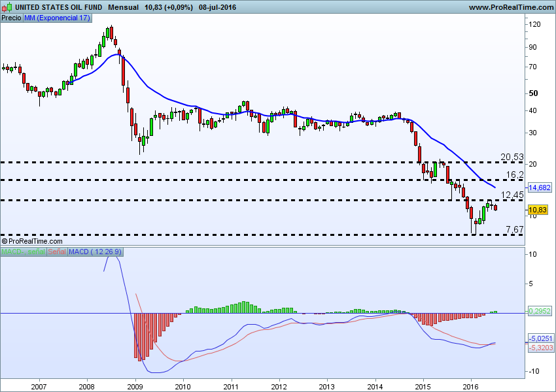Viewport: 556px width, 392px height.
Task: Click the red Señal indicator label
Action: tap(57, 252)
